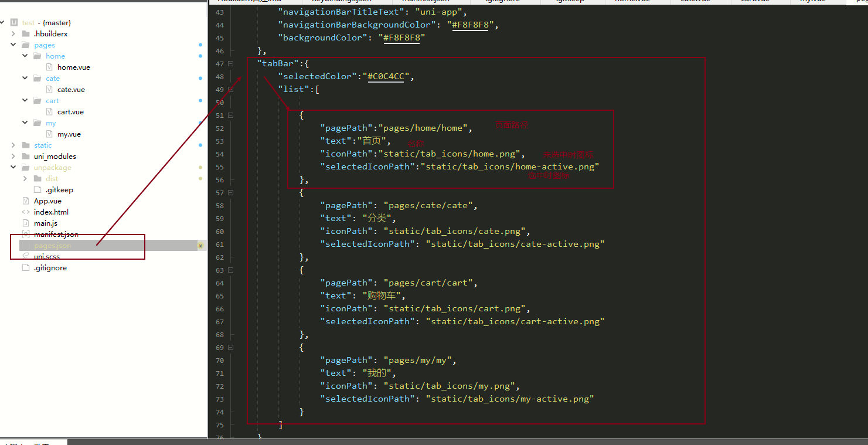Click the .hbuilderx folder icon
This screenshot has width=868, height=445.
click(25, 34)
